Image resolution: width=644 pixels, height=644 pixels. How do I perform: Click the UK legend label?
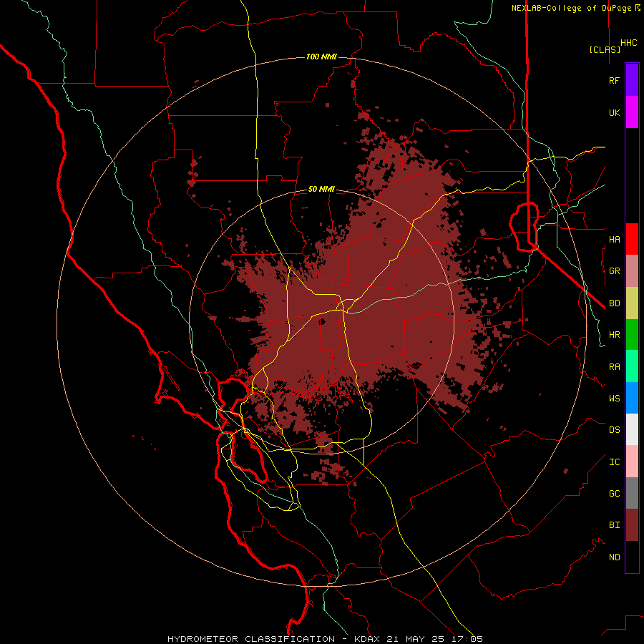click(x=614, y=112)
